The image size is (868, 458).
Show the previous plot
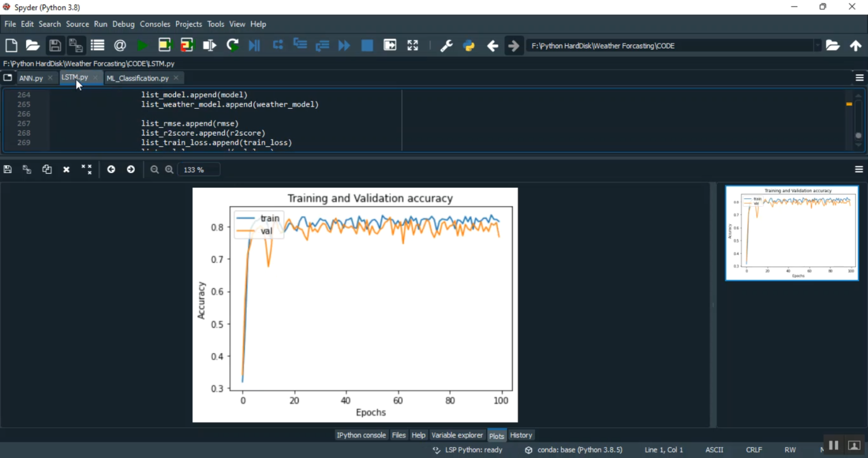tap(111, 170)
